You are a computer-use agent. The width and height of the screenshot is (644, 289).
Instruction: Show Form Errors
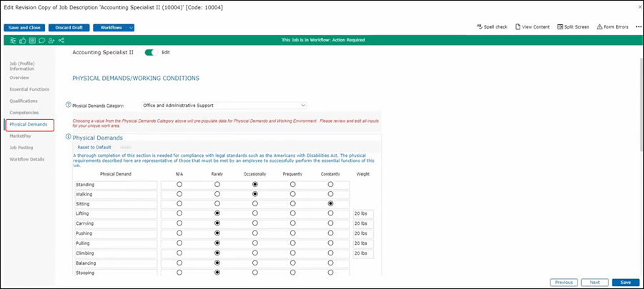point(612,26)
